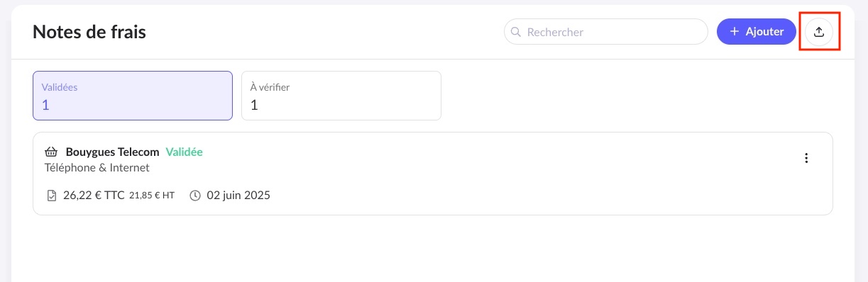Click the magnifying glass search icon
The width and height of the screenshot is (868, 282).
point(516,32)
